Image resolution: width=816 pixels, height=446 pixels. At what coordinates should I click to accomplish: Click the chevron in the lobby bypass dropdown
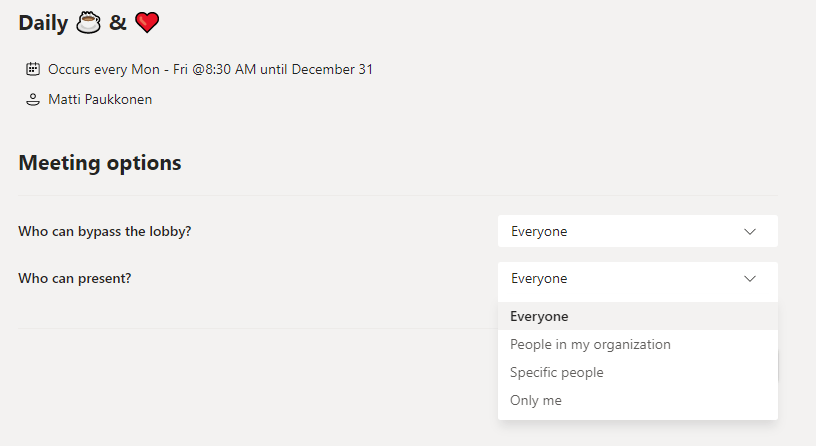pyautogui.click(x=750, y=231)
